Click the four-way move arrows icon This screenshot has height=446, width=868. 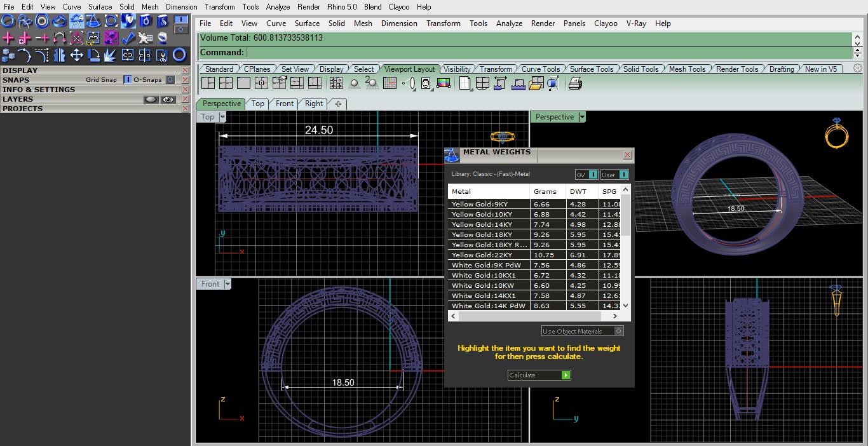[76, 55]
